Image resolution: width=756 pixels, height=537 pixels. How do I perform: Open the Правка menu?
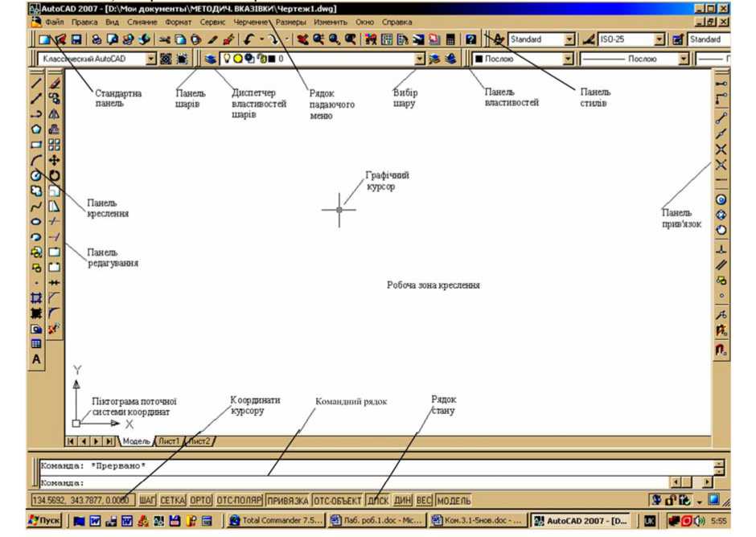pos(84,23)
